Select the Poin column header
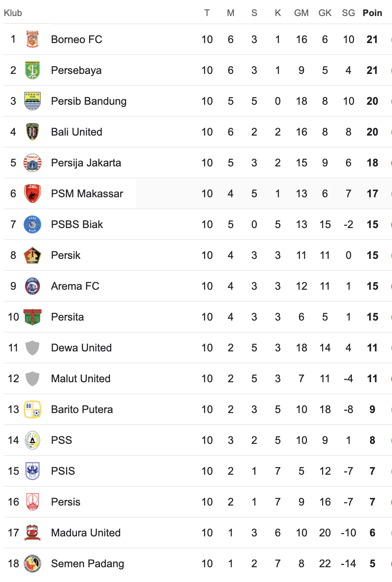The height and width of the screenshot is (582, 392). point(372,13)
